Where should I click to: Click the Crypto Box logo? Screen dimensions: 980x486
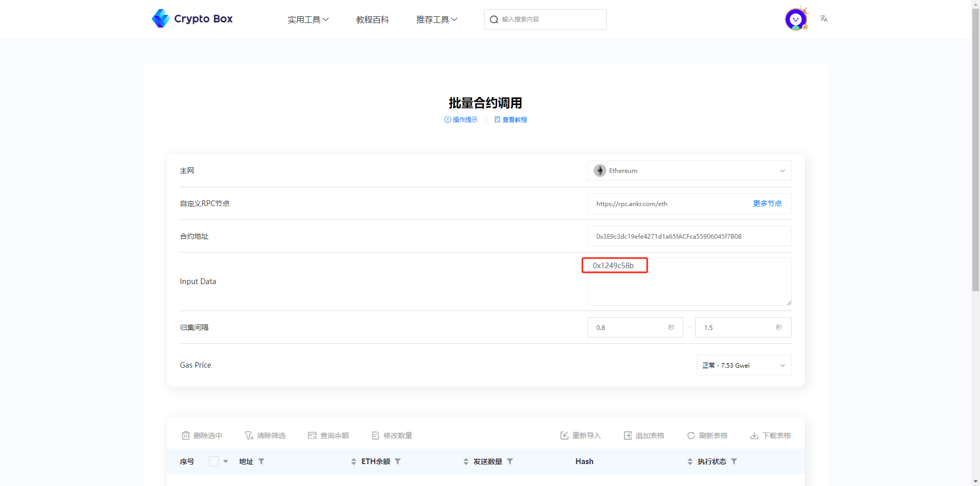pos(192,19)
